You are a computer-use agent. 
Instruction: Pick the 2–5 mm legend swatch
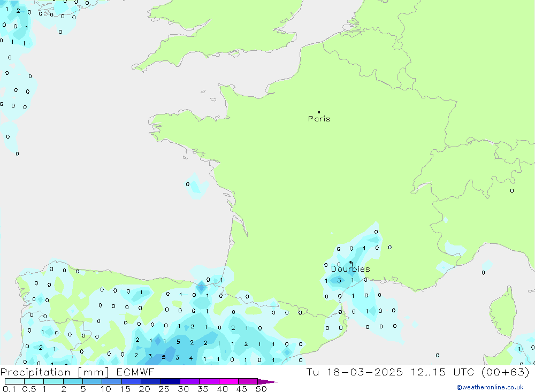click(x=73, y=381)
